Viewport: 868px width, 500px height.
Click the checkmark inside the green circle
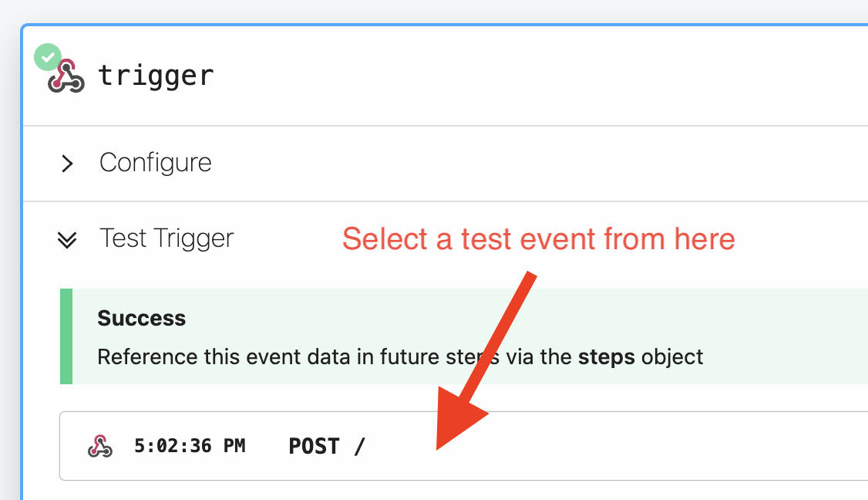pos(48,56)
